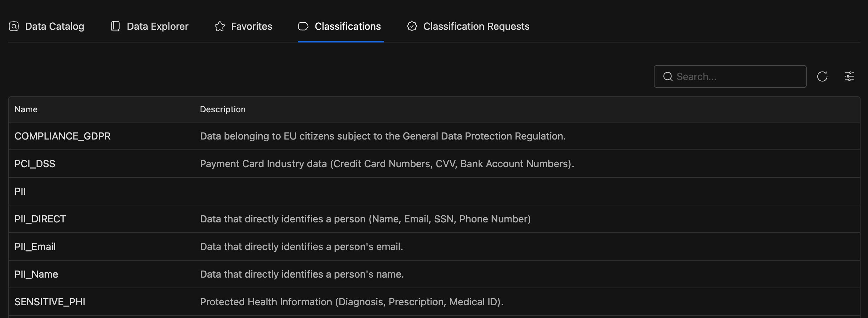
Task: Click the Data Explorer book icon
Action: coord(115,27)
